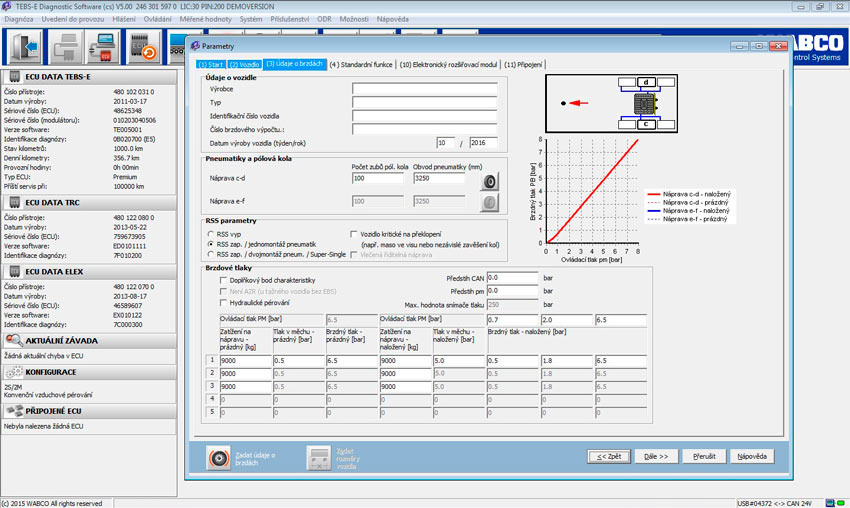Click Ovládací tlak PM field showing 2.0

click(566, 320)
